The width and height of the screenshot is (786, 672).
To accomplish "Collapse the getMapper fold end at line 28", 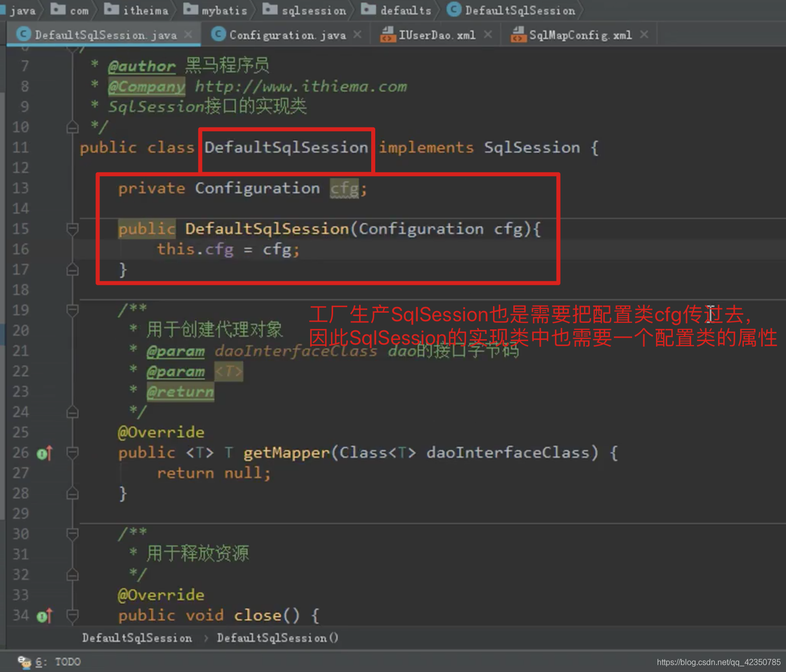I will (x=73, y=493).
